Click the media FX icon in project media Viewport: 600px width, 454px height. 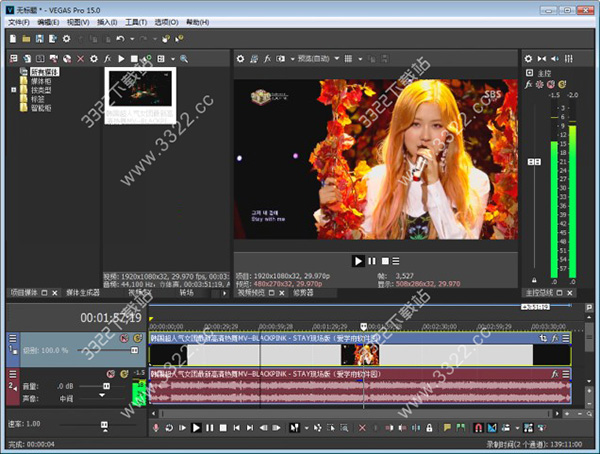[x=107, y=59]
